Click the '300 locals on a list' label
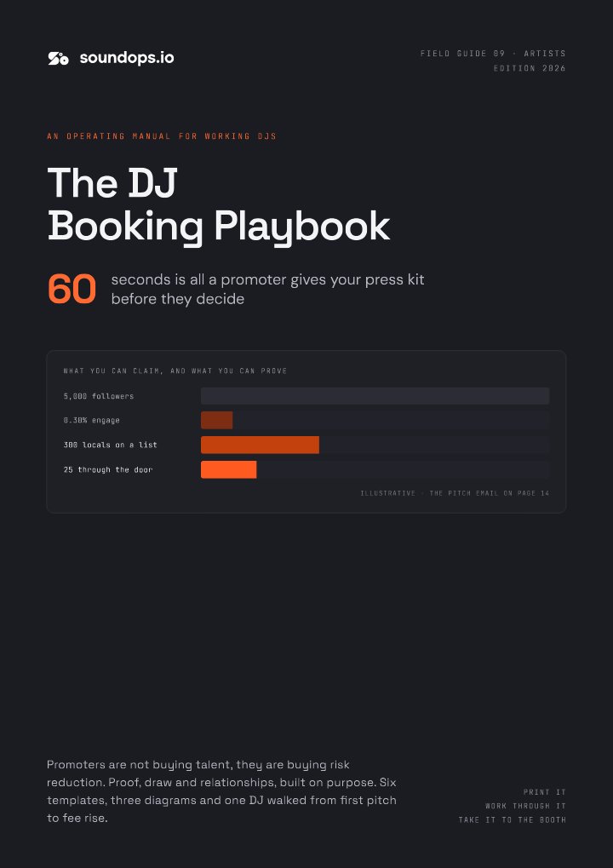Image resolution: width=613 pixels, height=868 pixels. pos(110,445)
